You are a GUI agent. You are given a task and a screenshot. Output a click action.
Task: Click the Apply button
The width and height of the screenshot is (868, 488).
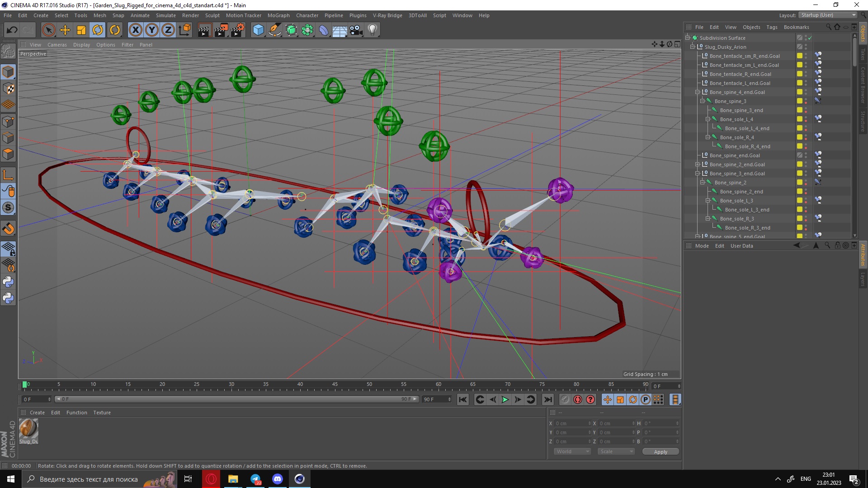[x=660, y=452]
